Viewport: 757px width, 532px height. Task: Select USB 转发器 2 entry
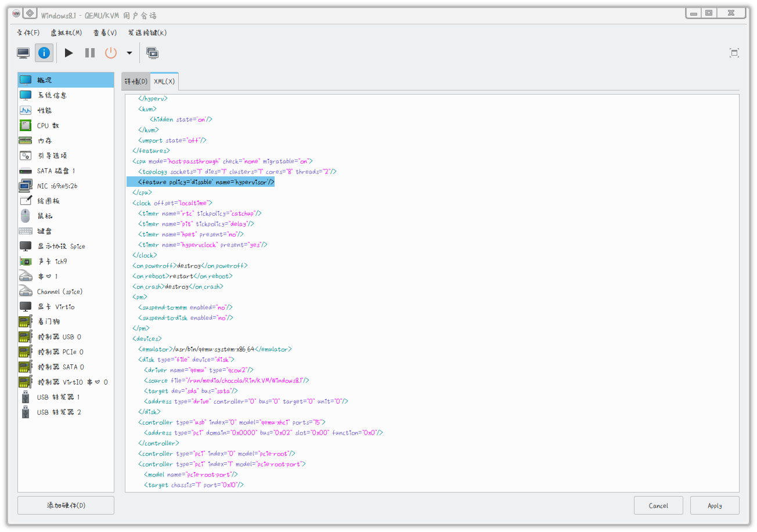66,412
